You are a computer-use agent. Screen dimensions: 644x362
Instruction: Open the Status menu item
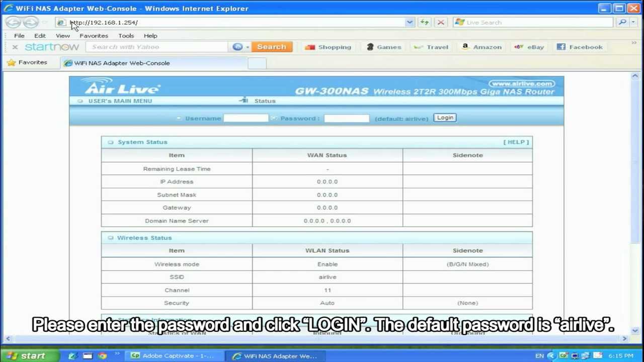(x=265, y=101)
